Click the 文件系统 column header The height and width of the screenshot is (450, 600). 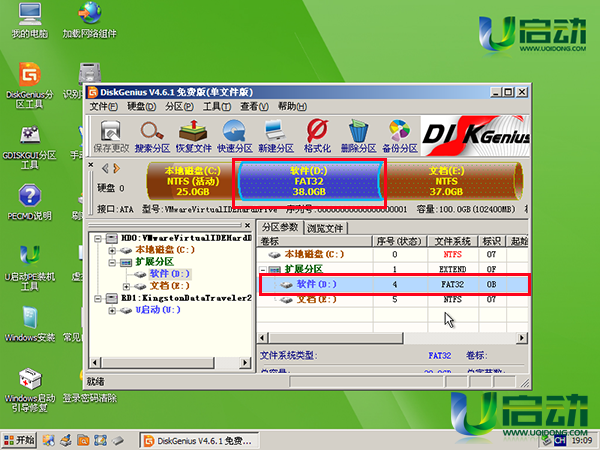[453, 241]
